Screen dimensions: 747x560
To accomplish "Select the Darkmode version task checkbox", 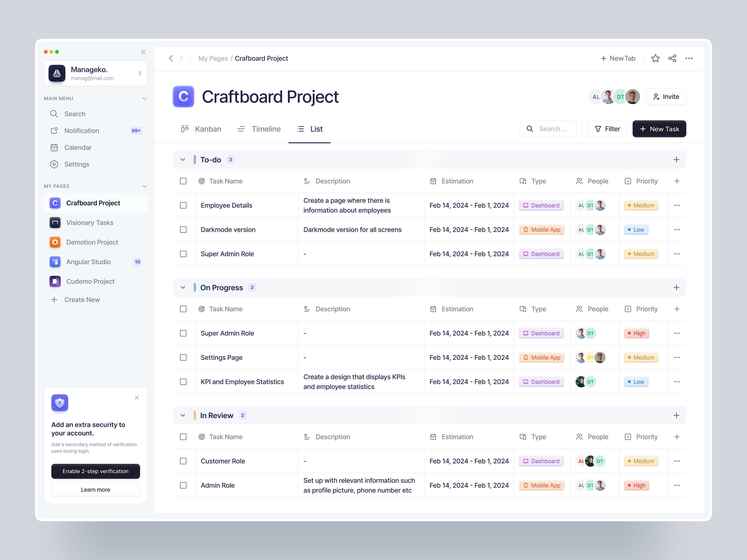I will (183, 230).
